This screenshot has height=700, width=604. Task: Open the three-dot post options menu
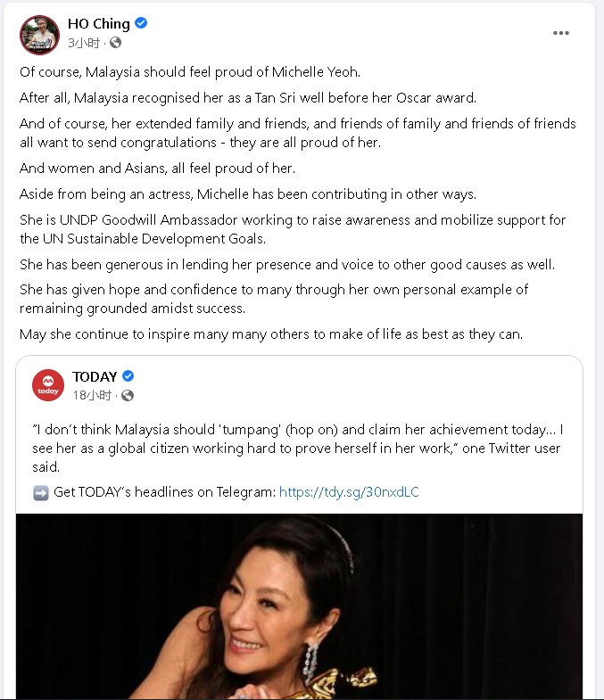560,33
